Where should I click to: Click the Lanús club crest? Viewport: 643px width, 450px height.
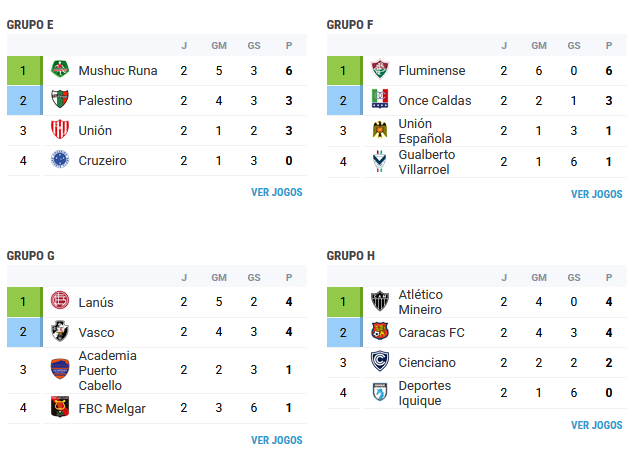point(60,300)
